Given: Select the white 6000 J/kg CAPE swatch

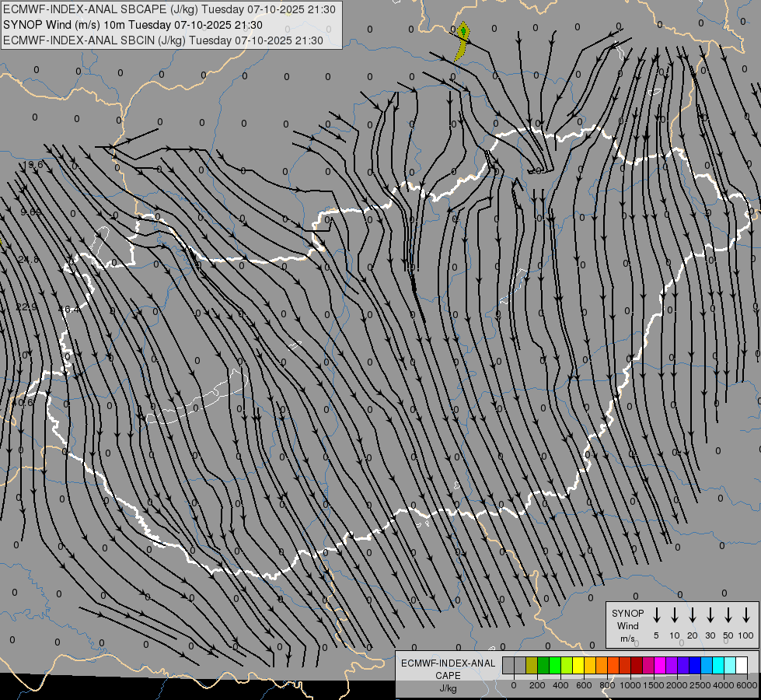Looking at the screenshot, I should click(x=742, y=665).
